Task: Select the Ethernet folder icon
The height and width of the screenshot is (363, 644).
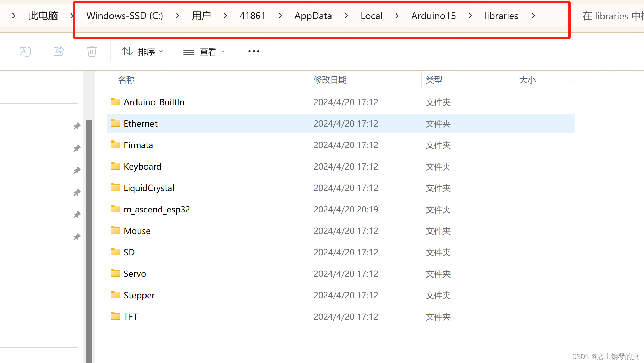Action: point(115,123)
